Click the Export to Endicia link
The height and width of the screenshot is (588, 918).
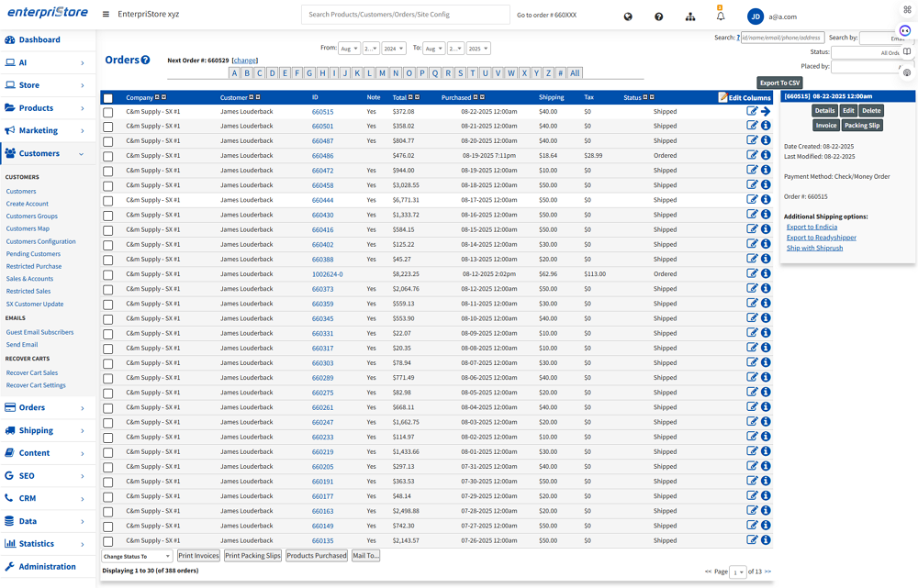click(x=812, y=227)
